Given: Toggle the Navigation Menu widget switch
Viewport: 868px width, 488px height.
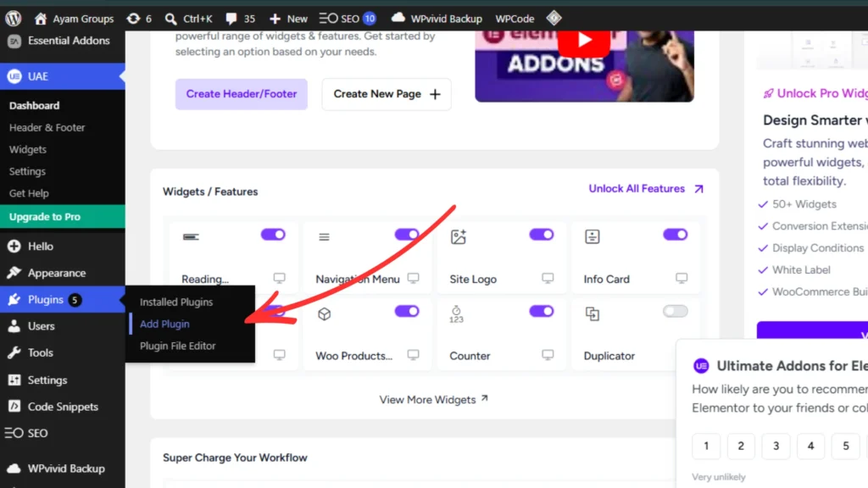Looking at the screenshot, I should [407, 235].
